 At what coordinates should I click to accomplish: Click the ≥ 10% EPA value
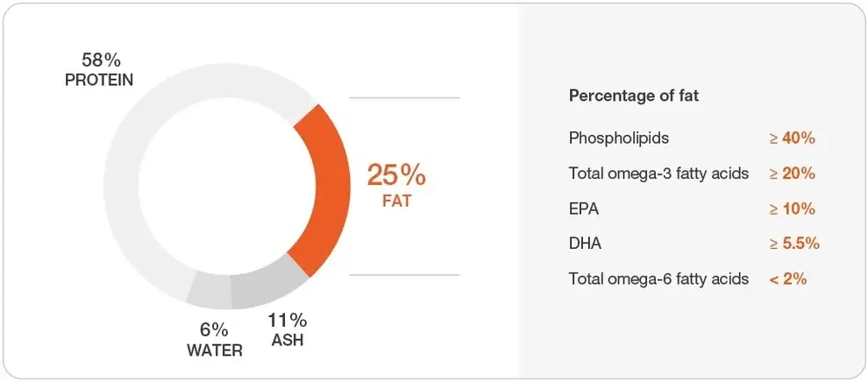pos(793,209)
